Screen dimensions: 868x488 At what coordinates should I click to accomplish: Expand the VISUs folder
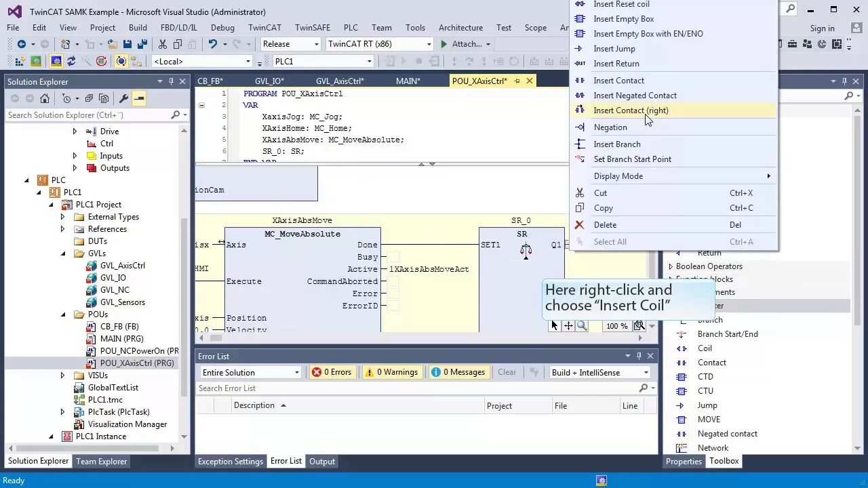pyautogui.click(x=62, y=375)
